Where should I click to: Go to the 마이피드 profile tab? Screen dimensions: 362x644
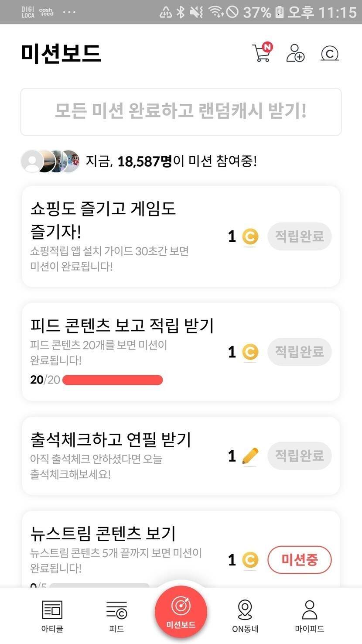tap(309, 615)
